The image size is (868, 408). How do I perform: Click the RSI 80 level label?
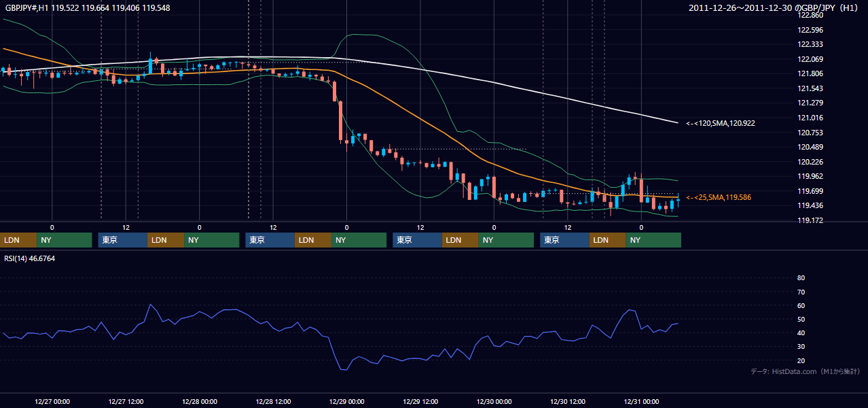801,278
